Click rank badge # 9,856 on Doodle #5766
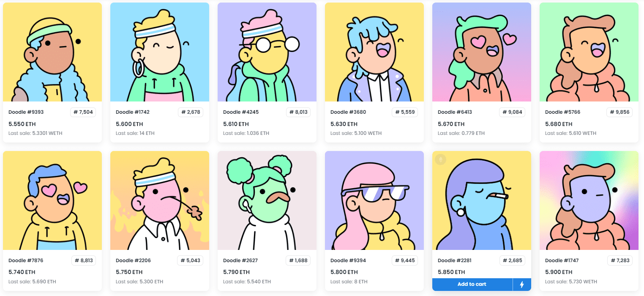The width and height of the screenshot is (644, 296). coord(619,112)
